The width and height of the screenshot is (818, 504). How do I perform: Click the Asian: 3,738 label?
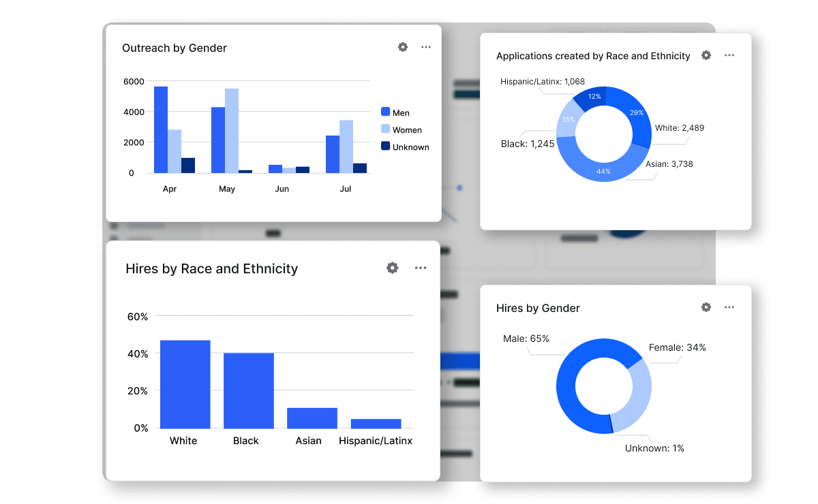point(669,163)
